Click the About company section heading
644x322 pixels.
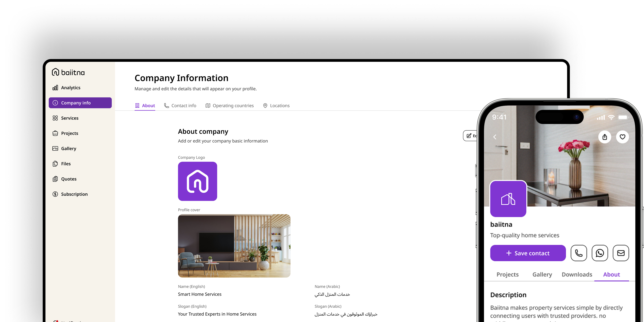(x=203, y=131)
